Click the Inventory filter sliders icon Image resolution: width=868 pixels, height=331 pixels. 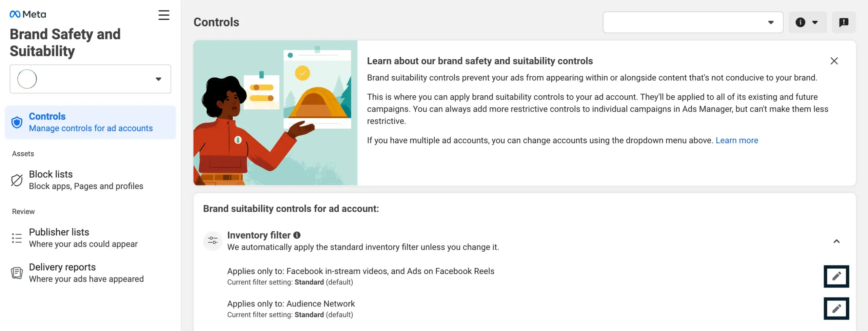(213, 241)
